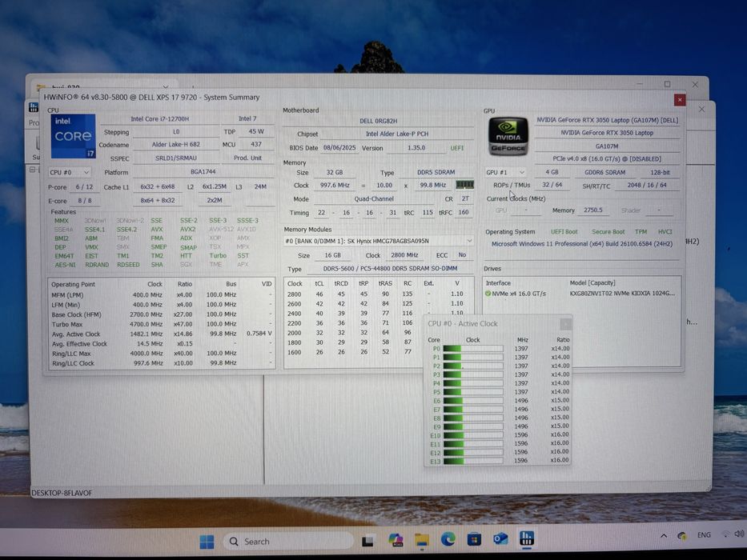Collapse the tree node in the background HWiNFO window
Image resolution: width=747 pixels, height=560 pixels.
[32, 170]
